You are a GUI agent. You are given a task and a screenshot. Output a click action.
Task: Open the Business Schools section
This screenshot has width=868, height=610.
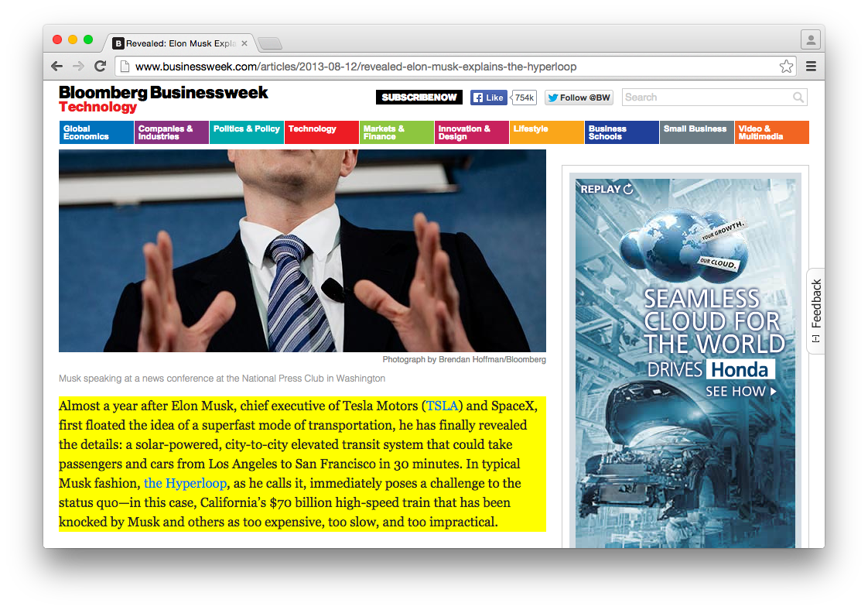point(622,132)
